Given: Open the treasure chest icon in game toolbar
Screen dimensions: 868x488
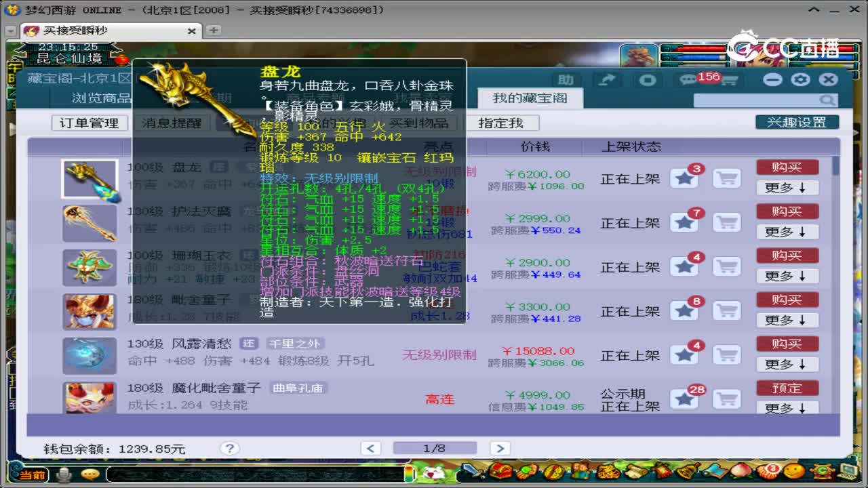Looking at the screenshot, I should (x=501, y=471).
